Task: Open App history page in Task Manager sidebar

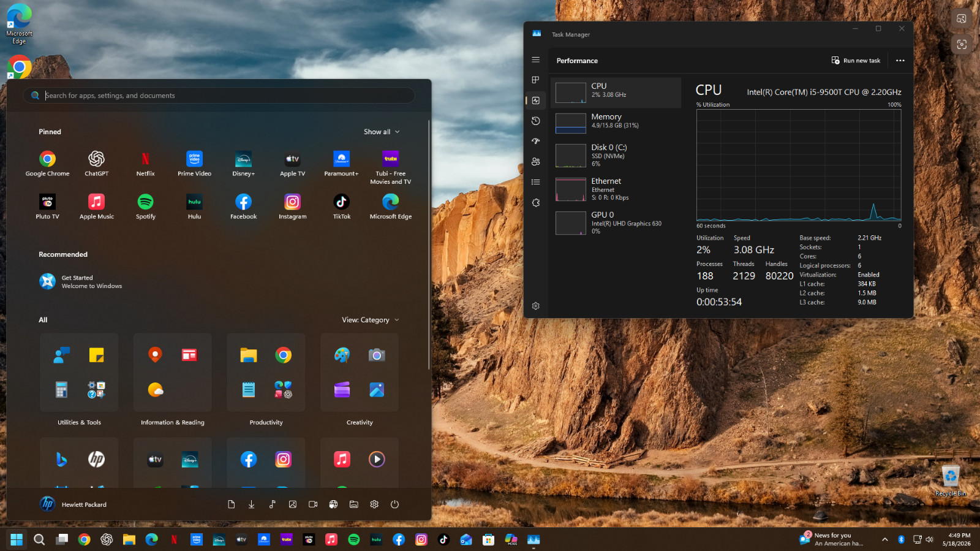Action: click(x=535, y=121)
